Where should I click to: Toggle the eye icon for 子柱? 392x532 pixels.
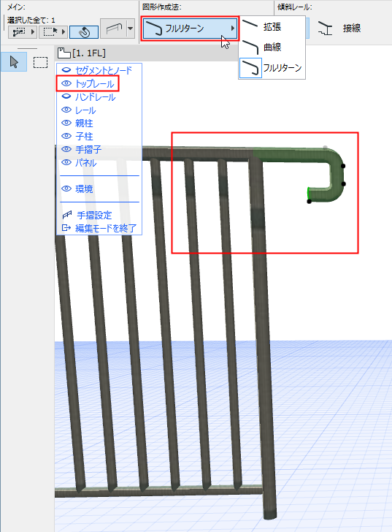[66, 136]
